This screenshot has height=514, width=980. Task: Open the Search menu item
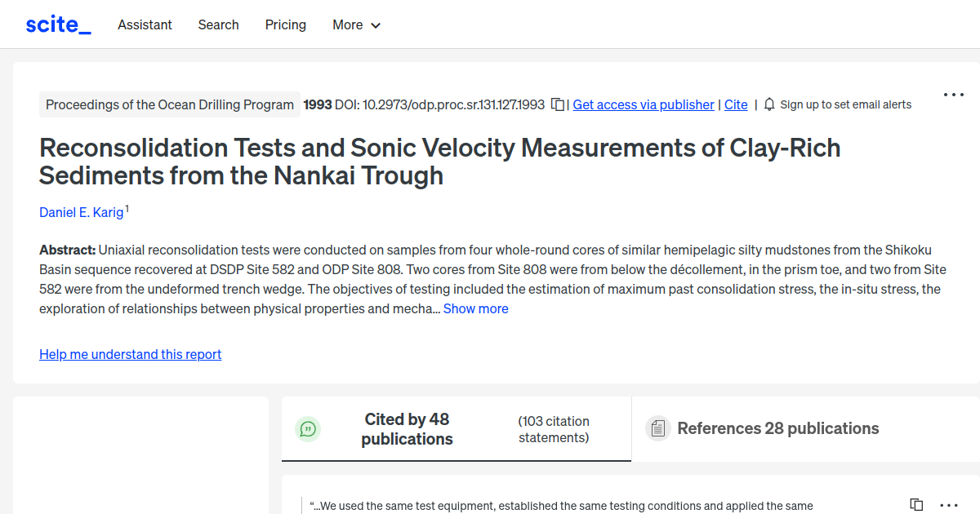(218, 25)
